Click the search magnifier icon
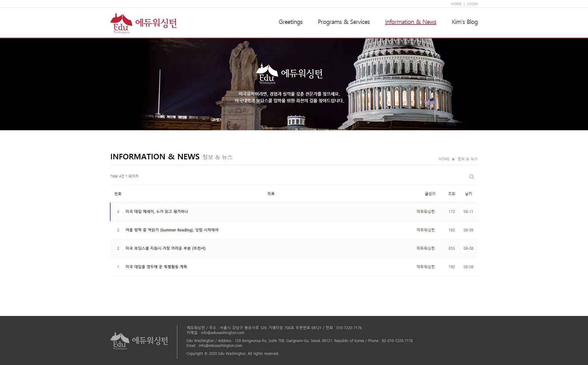Image resolution: width=588 pixels, height=365 pixels. pos(472,177)
